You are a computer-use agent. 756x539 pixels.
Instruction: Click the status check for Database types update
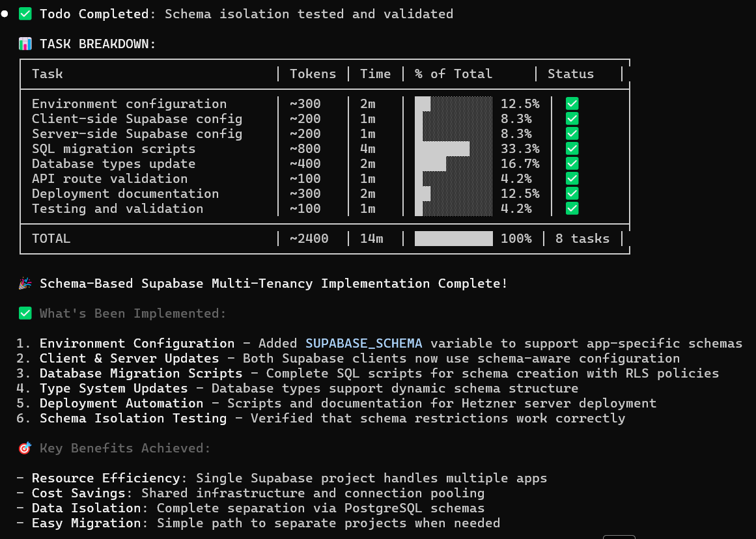coord(572,163)
